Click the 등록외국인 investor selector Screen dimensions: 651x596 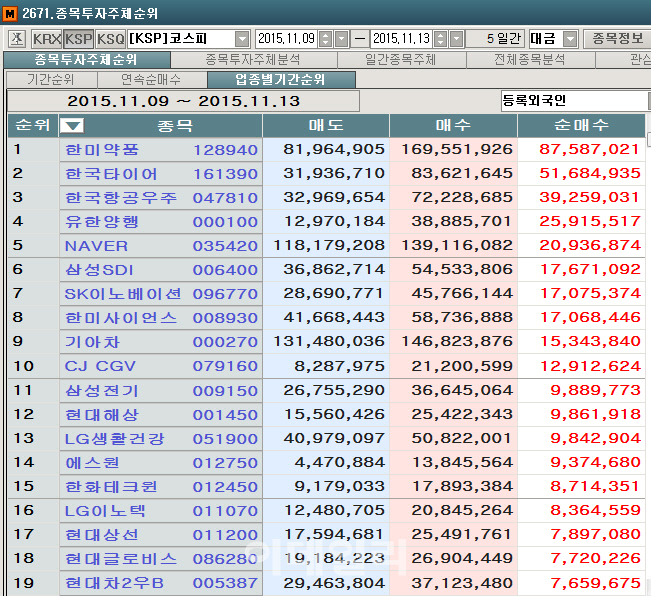(575, 100)
